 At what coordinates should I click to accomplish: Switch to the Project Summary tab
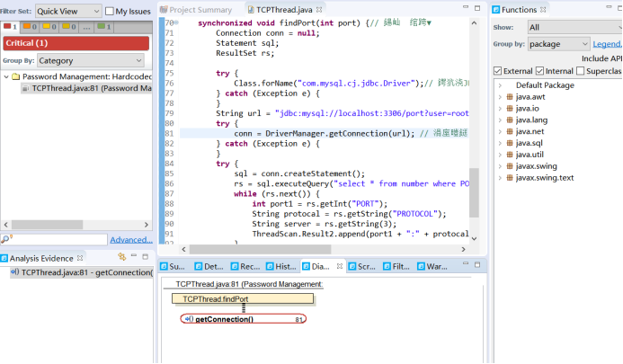[196, 10]
